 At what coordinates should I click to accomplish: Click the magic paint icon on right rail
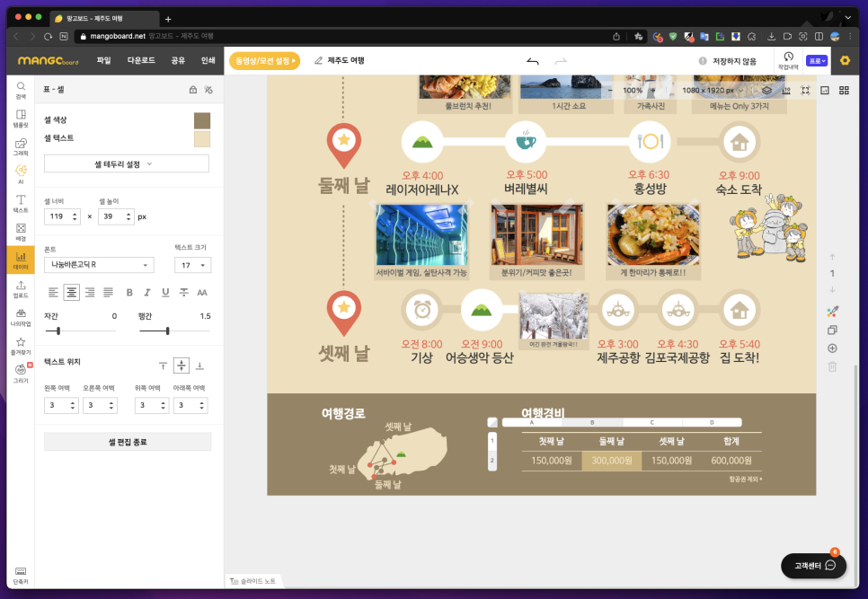pyautogui.click(x=832, y=312)
